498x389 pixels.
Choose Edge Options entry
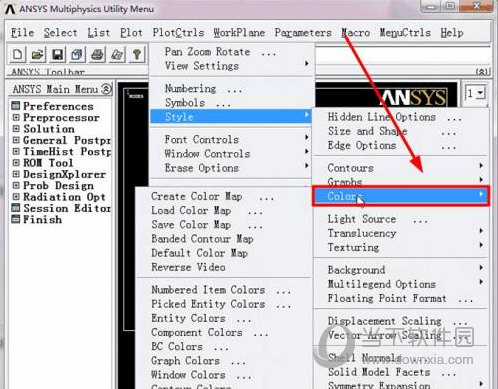401,145
